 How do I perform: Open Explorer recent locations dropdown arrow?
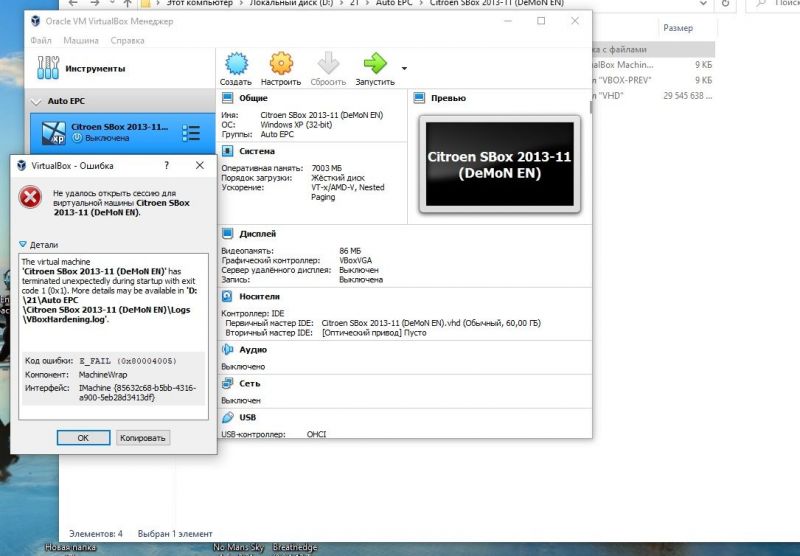pyautogui.click(x=112, y=3)
